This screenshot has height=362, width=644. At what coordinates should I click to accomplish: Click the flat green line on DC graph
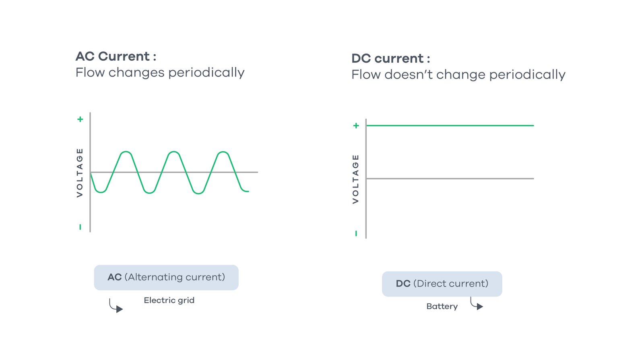450,125
